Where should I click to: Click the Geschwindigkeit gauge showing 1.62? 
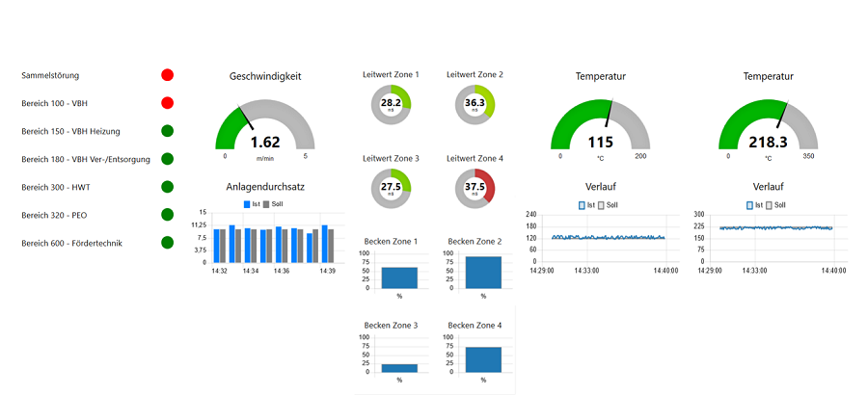265,128
